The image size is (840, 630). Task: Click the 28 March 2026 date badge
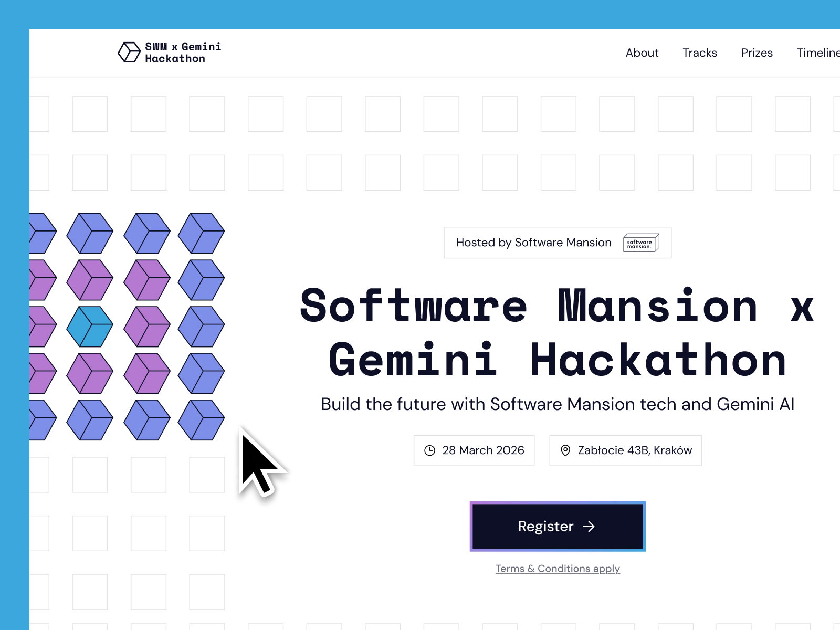pyautogui.click(x=474, y=450)
